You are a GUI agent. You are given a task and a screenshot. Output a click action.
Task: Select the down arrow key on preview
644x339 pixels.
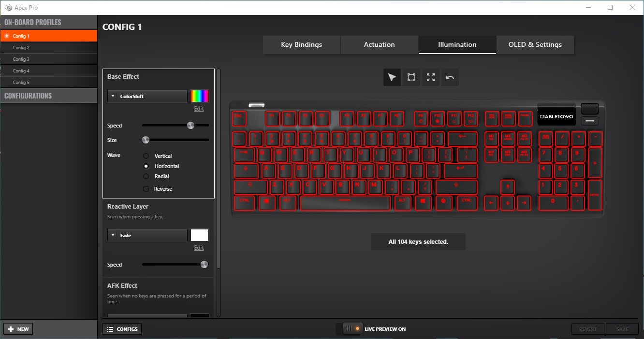pos(507,203)
